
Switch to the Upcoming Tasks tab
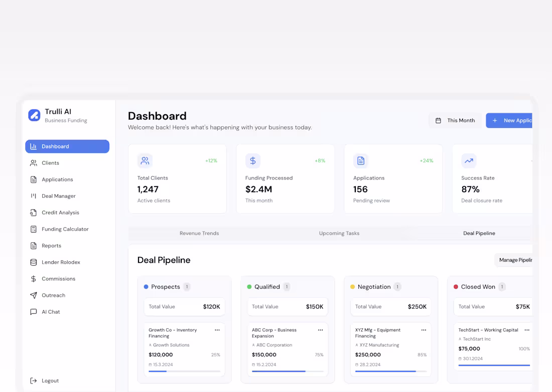tap(339, 233)
